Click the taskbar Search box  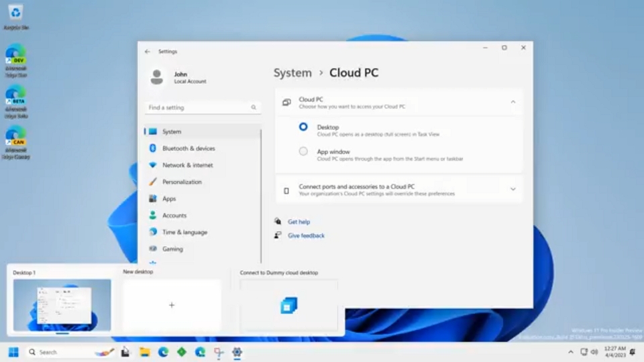pos(70,352)
